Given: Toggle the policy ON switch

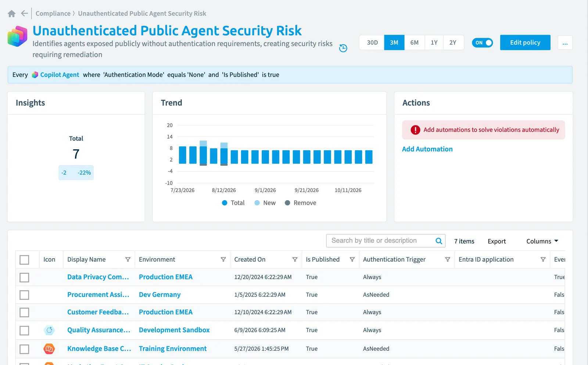Looking at the screenshot, I should coord(482,43).
